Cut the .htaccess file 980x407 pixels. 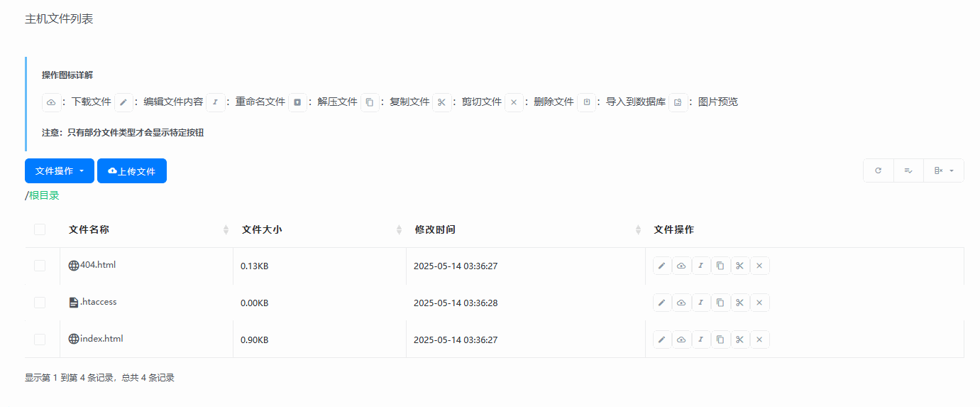click(740, 303)
